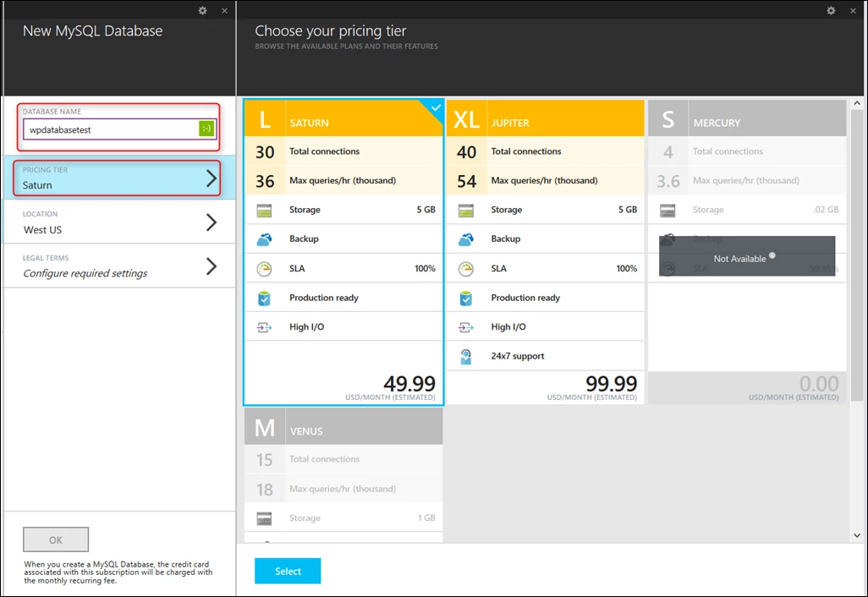Click Storage icon in Jupiter plan
This screenshot has width=868, height=597.
[x=466, y=211]
